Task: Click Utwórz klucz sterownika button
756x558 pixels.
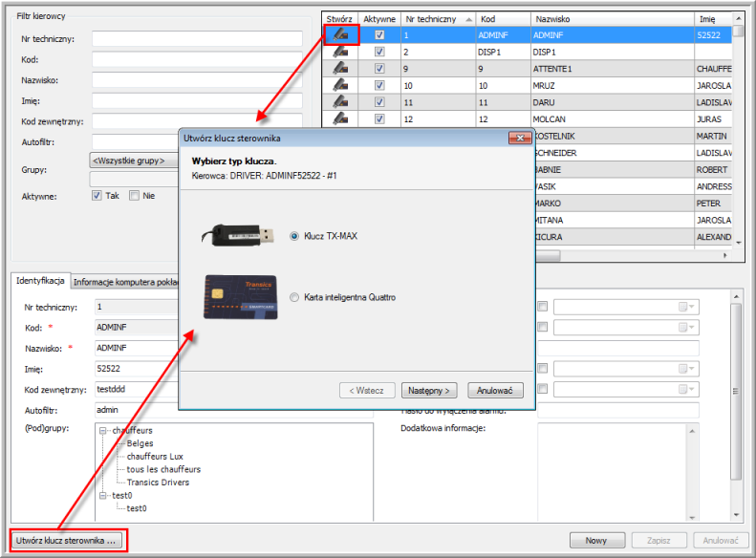Action: 67,541
